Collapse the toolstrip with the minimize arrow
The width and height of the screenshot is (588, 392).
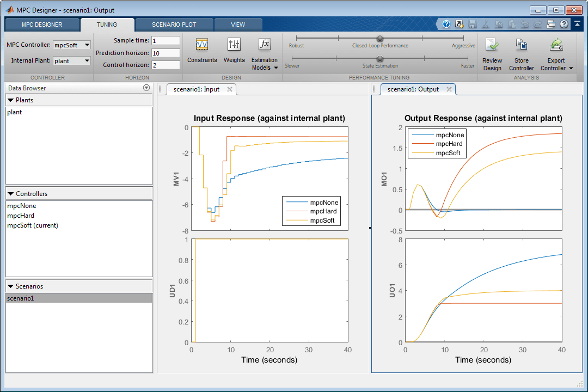click(577, 24)
